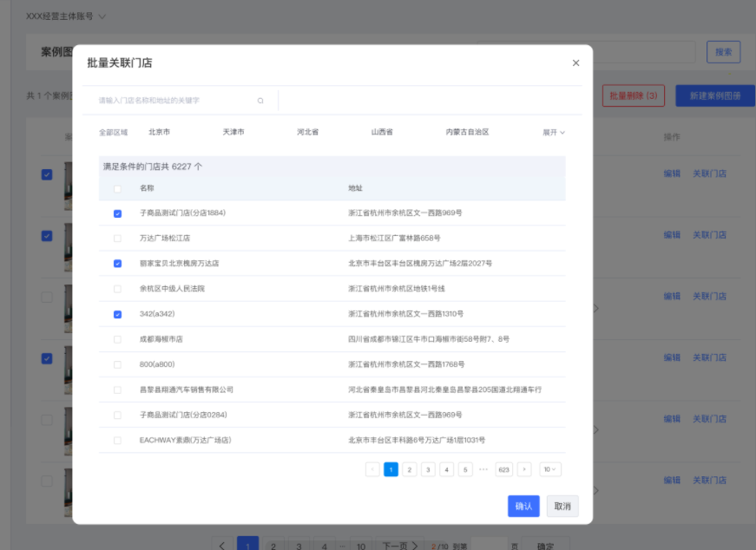Check the 余杭区中级人民法院 row checkbox
Screen dimensions: 756x550
click(x=118, y=289)
